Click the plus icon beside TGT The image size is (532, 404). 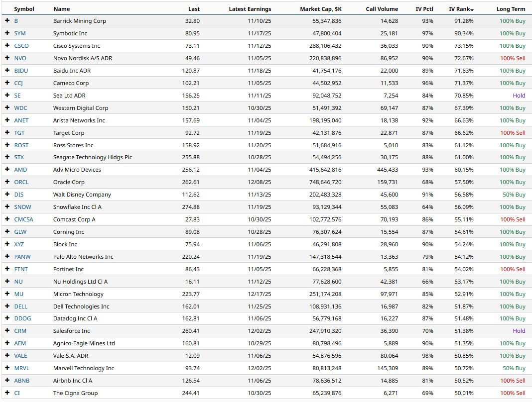click(x=7, y=132)
